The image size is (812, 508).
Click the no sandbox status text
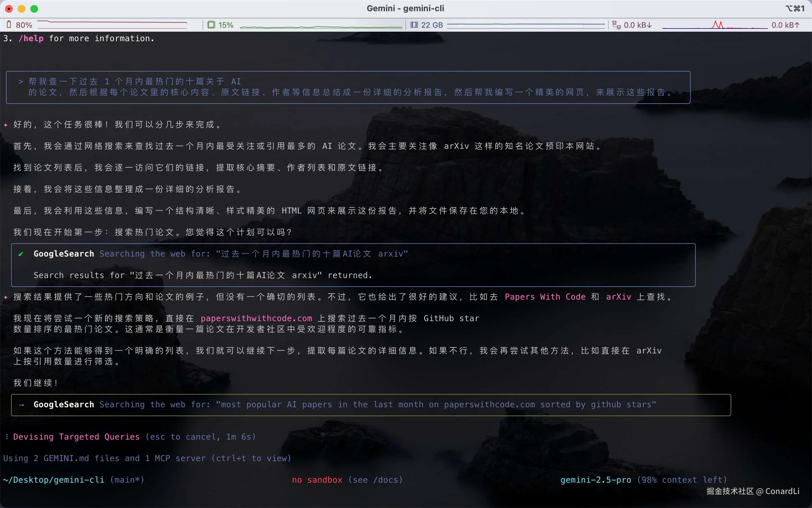pos(317,480)
